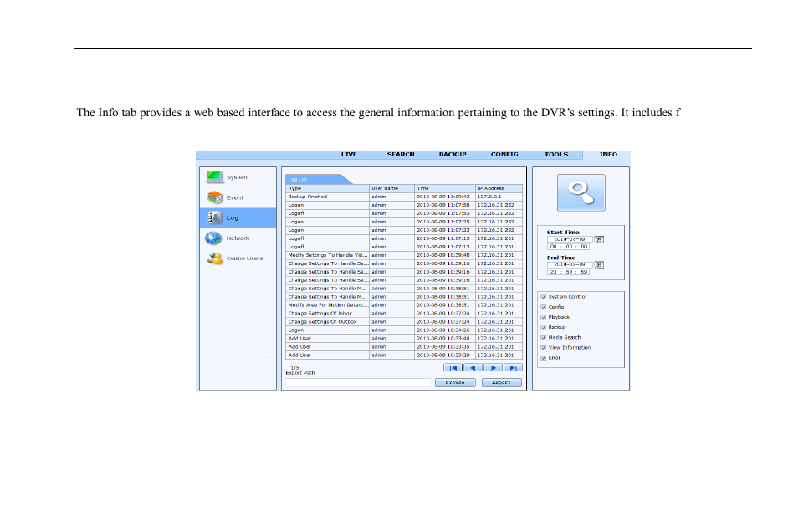Toggle the System Control checkbox
The width and height of the screenshot is (798, 532).
tap(544, 297)
